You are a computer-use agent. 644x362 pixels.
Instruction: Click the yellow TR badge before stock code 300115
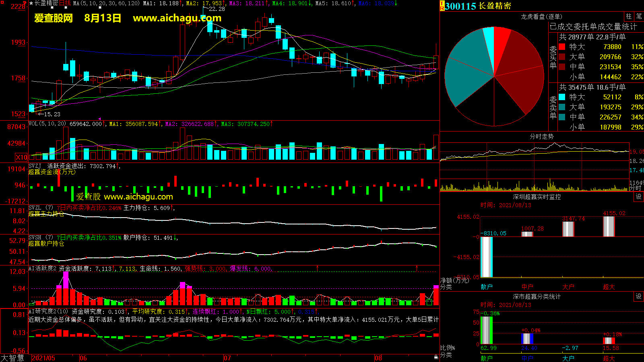442,6
